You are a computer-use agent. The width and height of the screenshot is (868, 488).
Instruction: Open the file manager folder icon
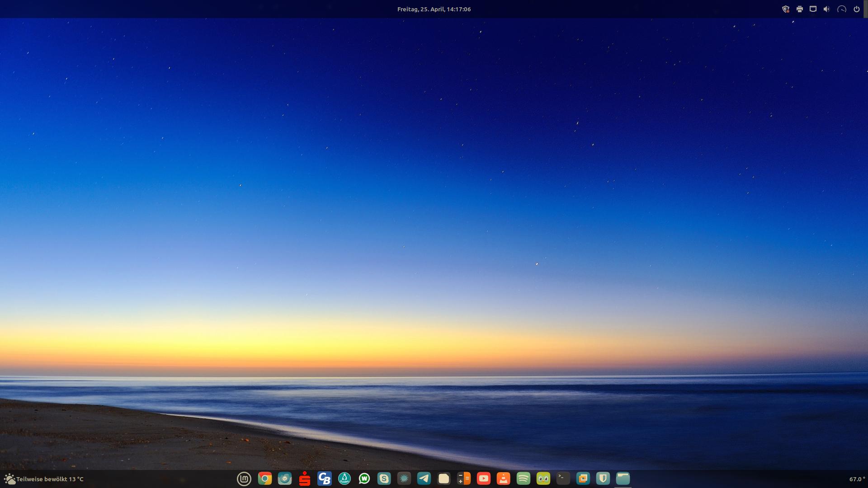click(x=623, y=479)
